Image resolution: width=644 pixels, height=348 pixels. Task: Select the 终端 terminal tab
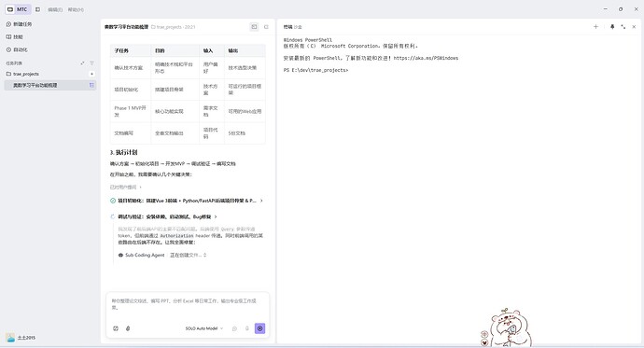[x=287, y=27]
